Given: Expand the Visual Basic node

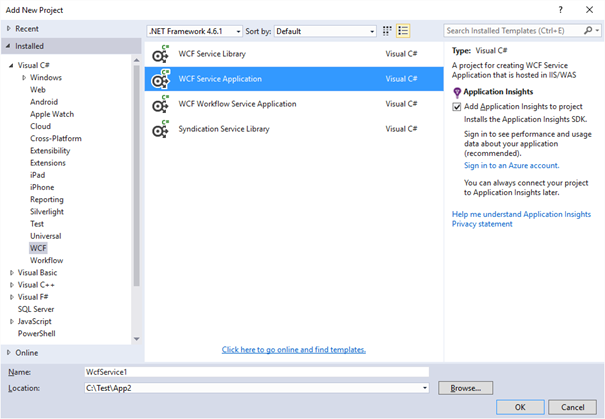Looking at the screenshot, I should [x=12, y=273].
